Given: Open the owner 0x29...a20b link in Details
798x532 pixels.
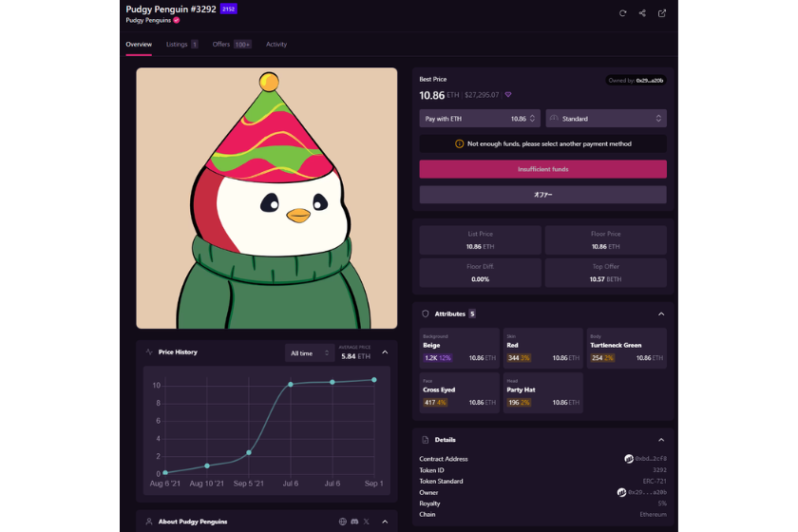Looking at the screenshot, I should [x=647, y=492].
